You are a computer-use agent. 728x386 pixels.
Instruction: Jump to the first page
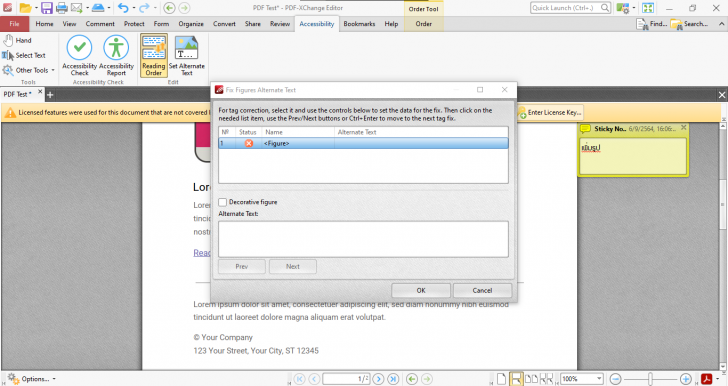click(x=299, y=379)
